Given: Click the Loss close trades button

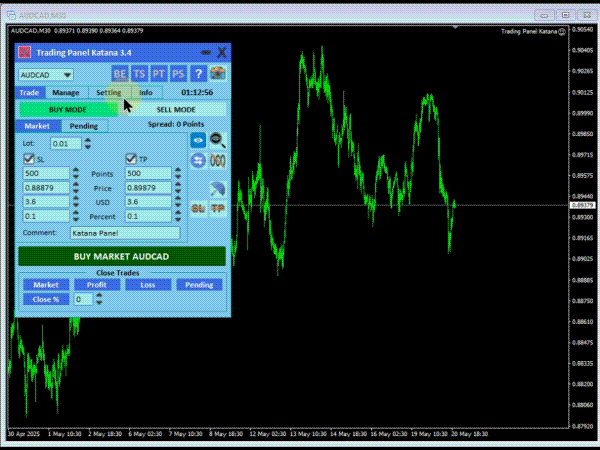Looking at the screenshot, I should click(148, 285).
